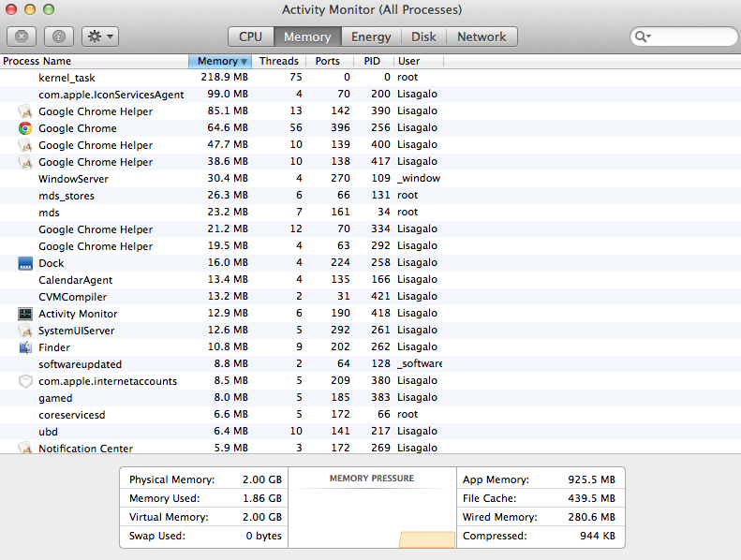Select the ubd process row

pyautogui.click(x=371, y=432)
